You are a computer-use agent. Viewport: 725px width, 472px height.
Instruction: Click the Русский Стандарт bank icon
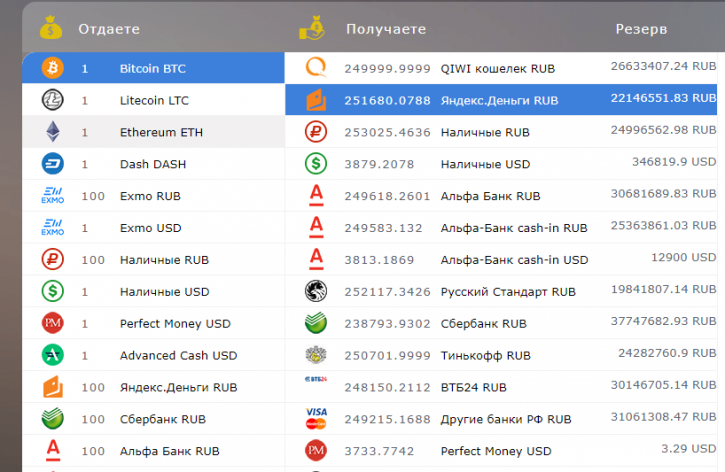tap(316, 291)
